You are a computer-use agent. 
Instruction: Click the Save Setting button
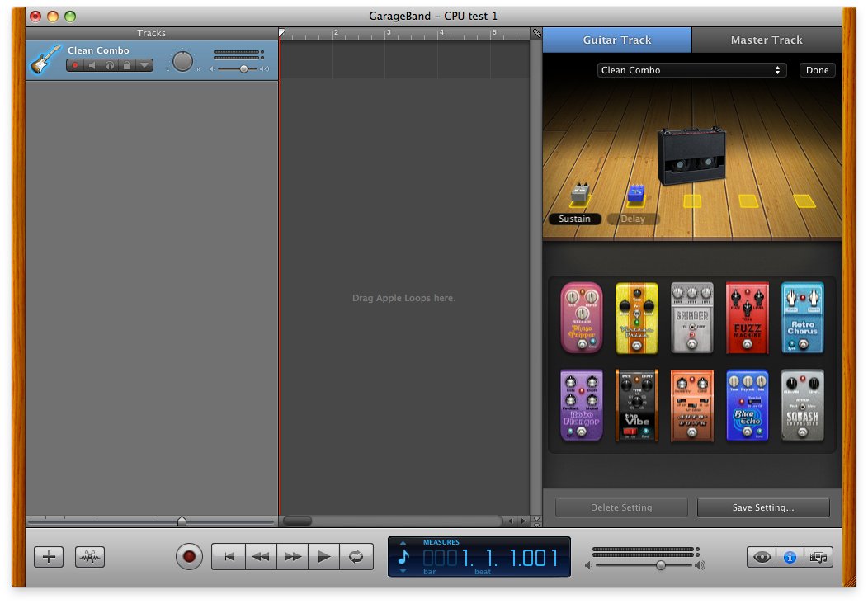pyautogui.click(x=763, y=507)
